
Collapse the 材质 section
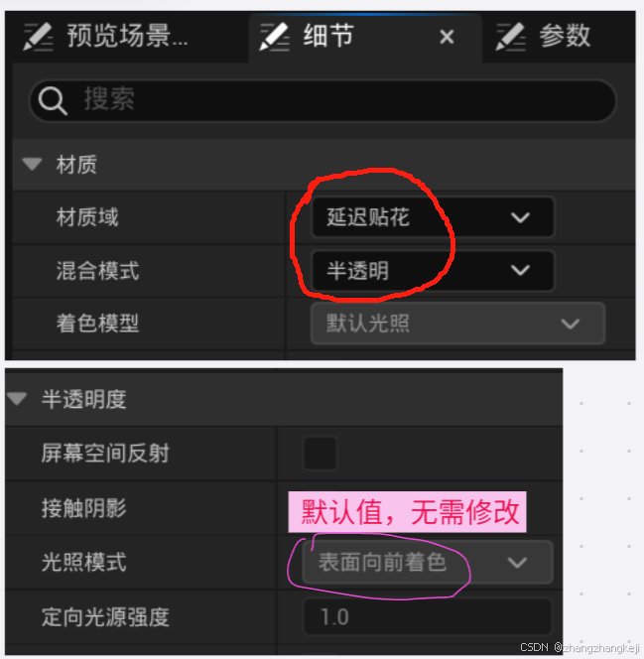coord(32,164)
